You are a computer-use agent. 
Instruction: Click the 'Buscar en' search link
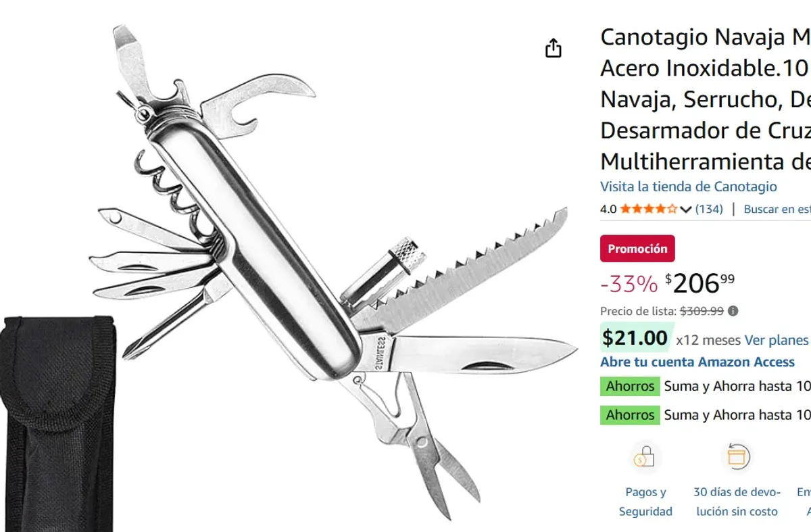coord(777,209)
